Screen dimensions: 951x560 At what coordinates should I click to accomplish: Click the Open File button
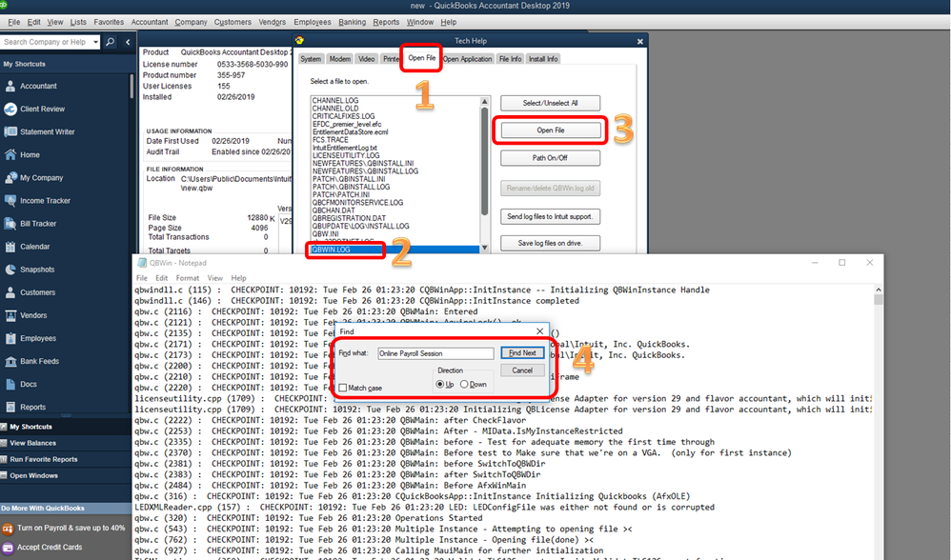[x=550, y=130]
